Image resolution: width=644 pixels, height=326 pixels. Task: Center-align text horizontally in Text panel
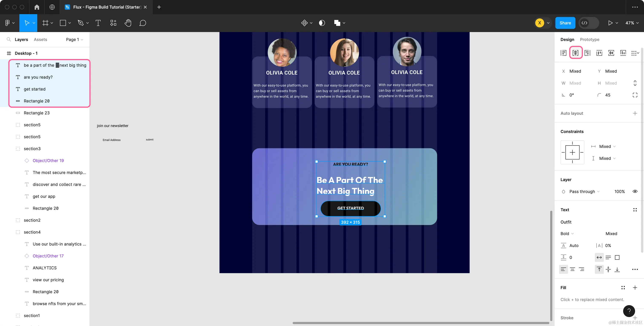click(572, 270)
